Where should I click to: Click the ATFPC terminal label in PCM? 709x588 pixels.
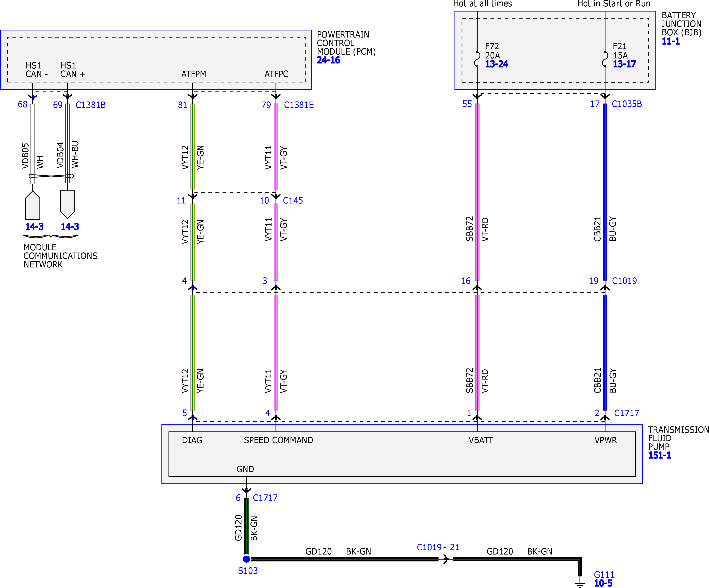[x=276, y=74]
